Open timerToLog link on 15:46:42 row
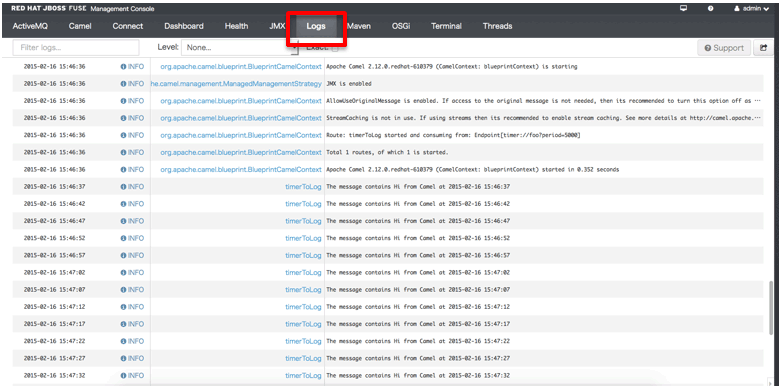Screen dimensions: 782x388 coord(303,203)
